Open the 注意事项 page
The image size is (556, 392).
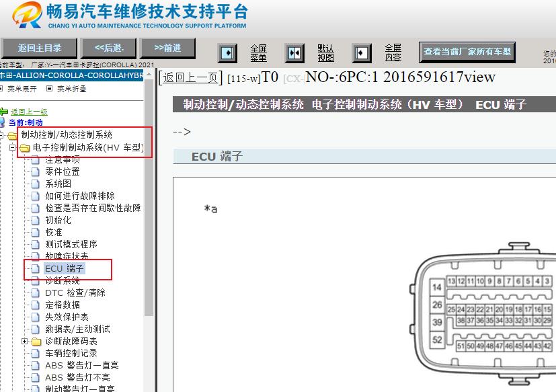click(63, 159)
